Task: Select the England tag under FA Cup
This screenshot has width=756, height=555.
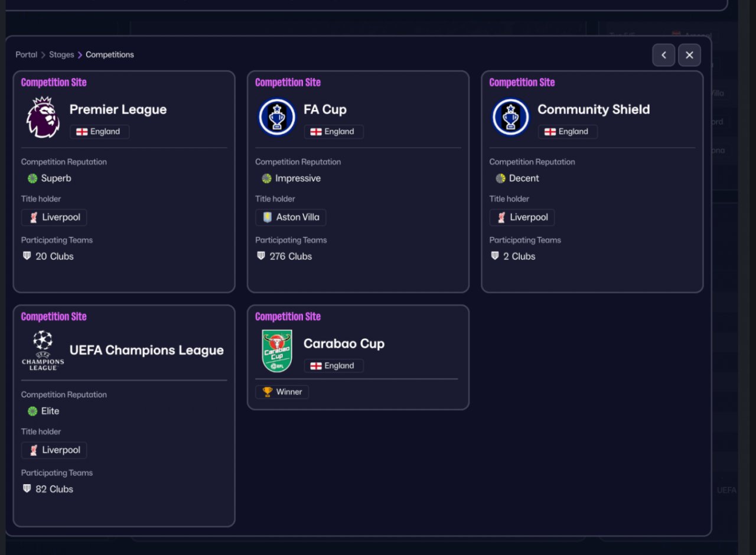Action: pyautogui.click(x=334, y=132)
